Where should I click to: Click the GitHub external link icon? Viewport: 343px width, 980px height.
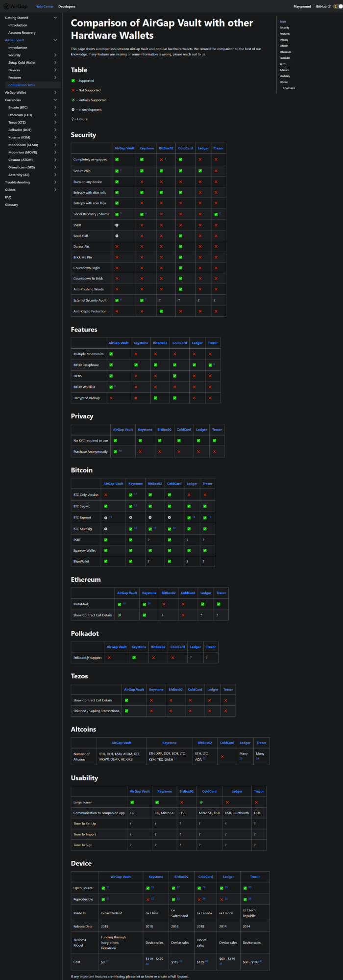point(329,7)
